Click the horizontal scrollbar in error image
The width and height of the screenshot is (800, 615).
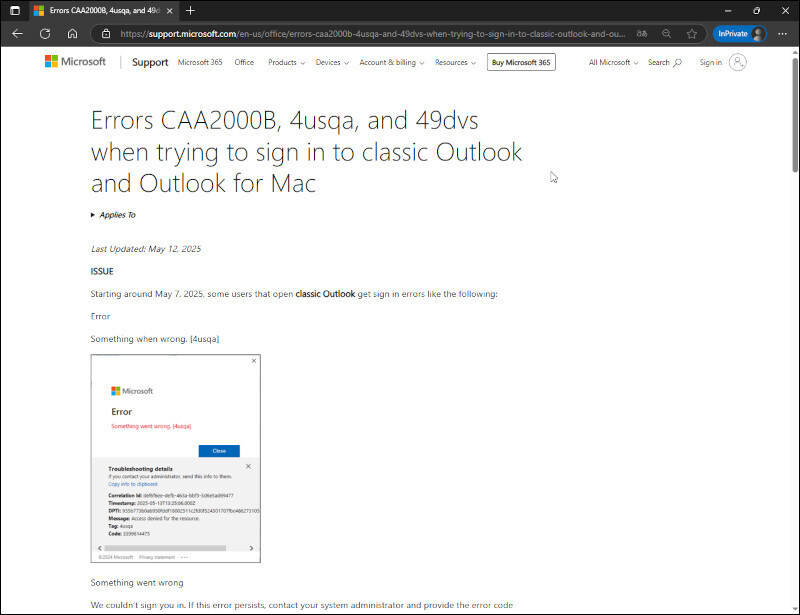pyautogui.click(x=165, y=548)
